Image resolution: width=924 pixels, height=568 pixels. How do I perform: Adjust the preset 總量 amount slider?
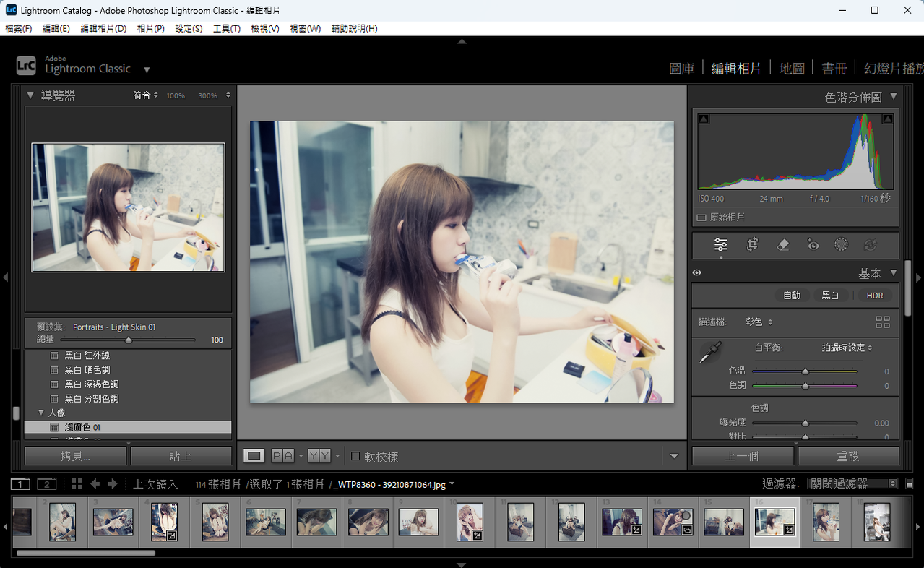tap(128, 340)
